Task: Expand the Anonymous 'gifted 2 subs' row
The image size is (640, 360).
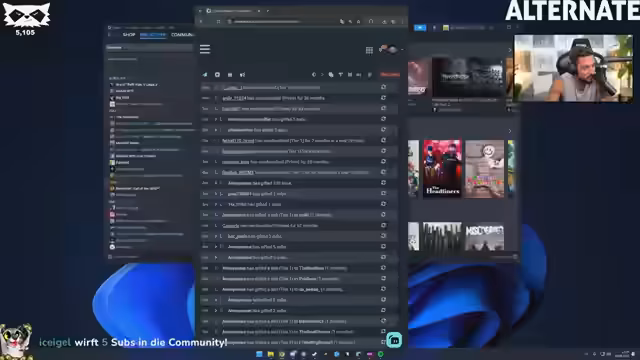Action: 216,311
